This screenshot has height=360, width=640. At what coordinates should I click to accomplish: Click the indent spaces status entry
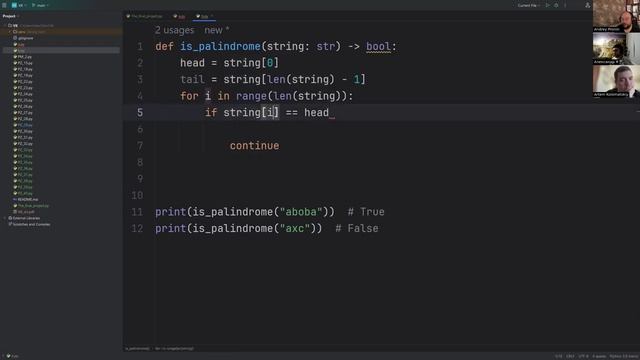(x=599, y=356)
